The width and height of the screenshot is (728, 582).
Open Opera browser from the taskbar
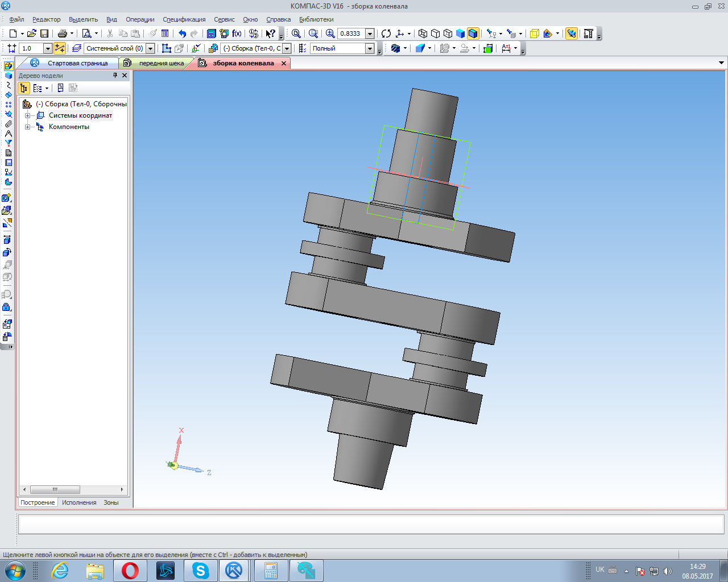pyautogui.click(x=130, y=570)
